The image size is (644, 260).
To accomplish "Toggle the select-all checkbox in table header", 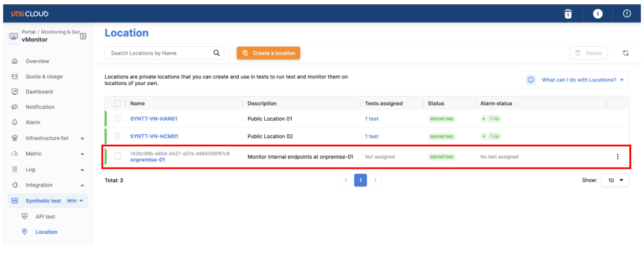I will 118,104.
